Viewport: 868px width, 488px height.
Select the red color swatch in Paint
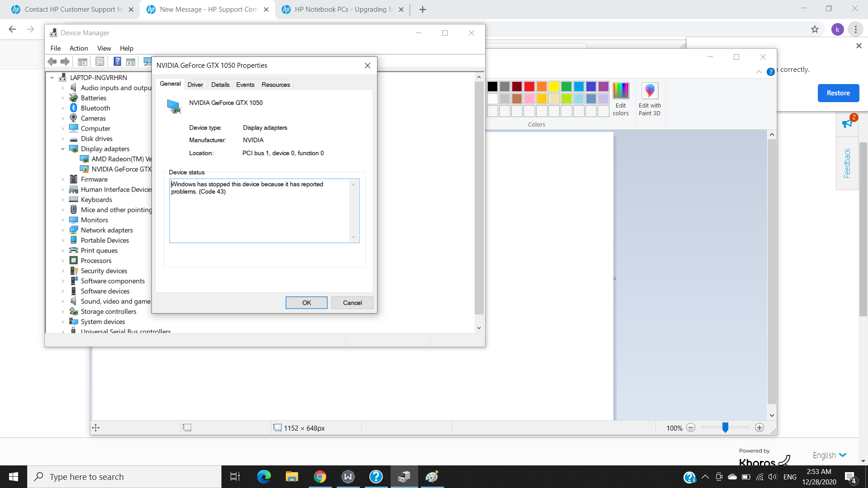(x=529, y=86)
